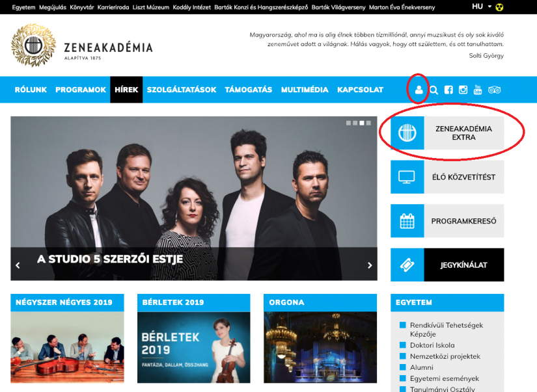Click the Liszt Múzeum top link
Screen dimensions: 537x392
click(x=151, y=7)
